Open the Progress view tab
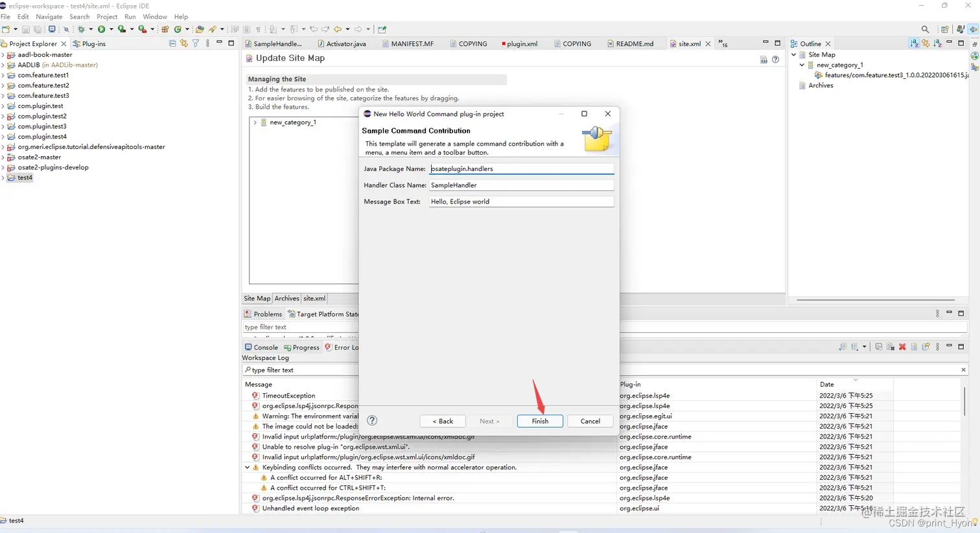 pyautogui.click(x=301, y=348)
